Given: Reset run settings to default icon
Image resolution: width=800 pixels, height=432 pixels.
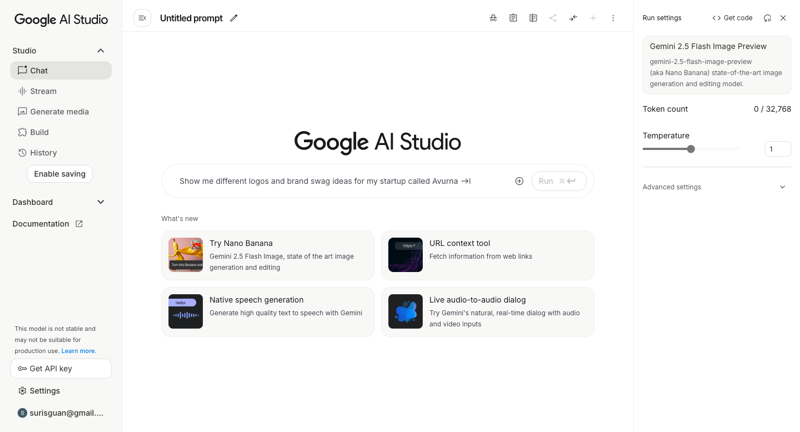Looking at the screenshot, I should (x=767, y=18).
